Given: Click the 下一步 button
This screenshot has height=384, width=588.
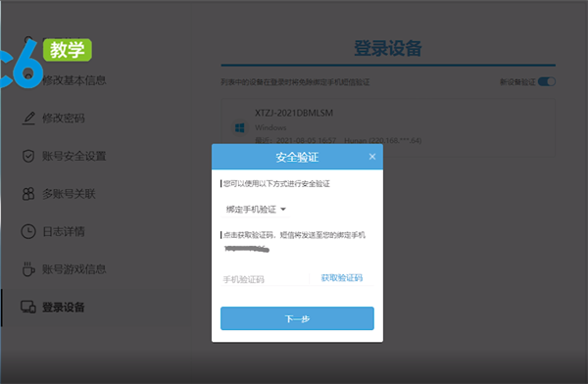Looking at the screenshot, I should click(x=297, y=318).
